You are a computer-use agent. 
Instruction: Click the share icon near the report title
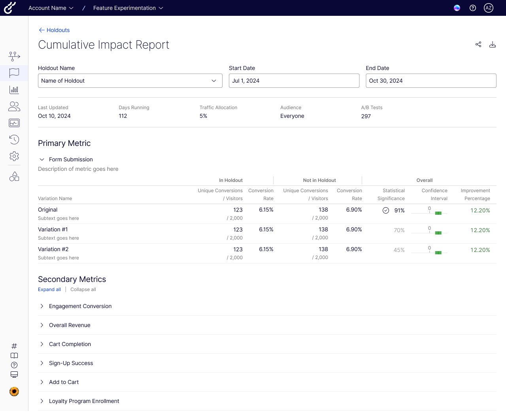tap(478, 44)
